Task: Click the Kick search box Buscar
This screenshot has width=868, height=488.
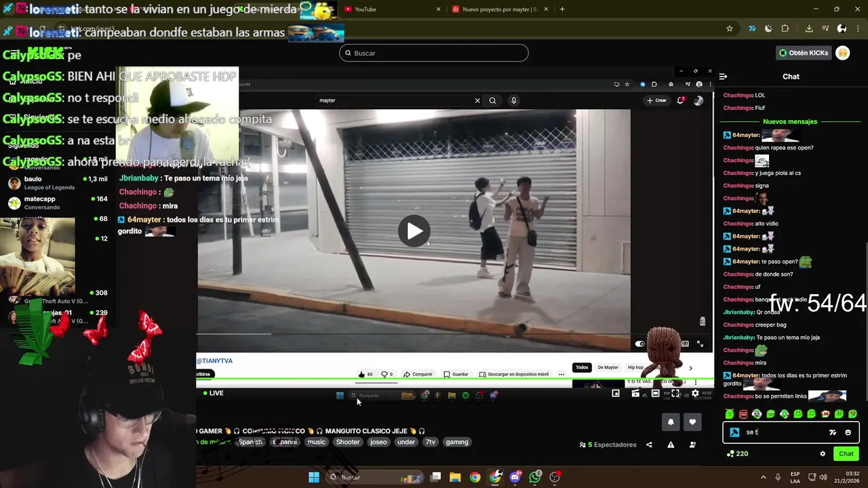Action: pos(434,53)
